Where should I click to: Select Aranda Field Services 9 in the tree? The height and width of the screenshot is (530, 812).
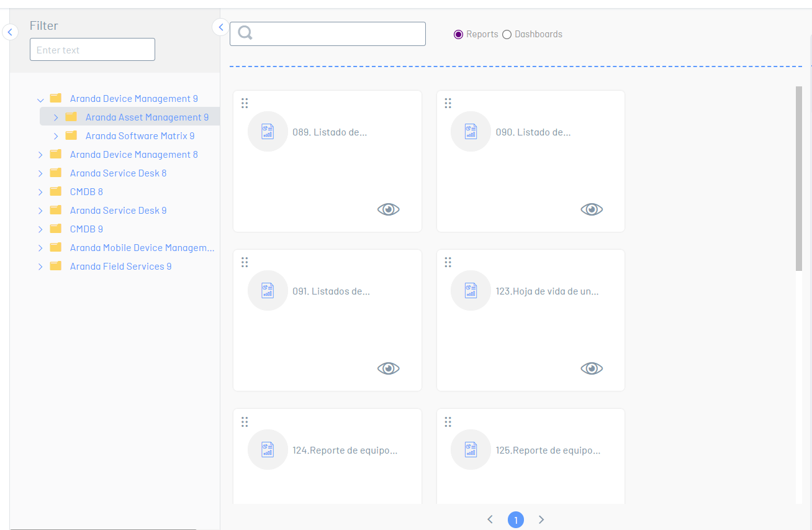pos(120,267)
